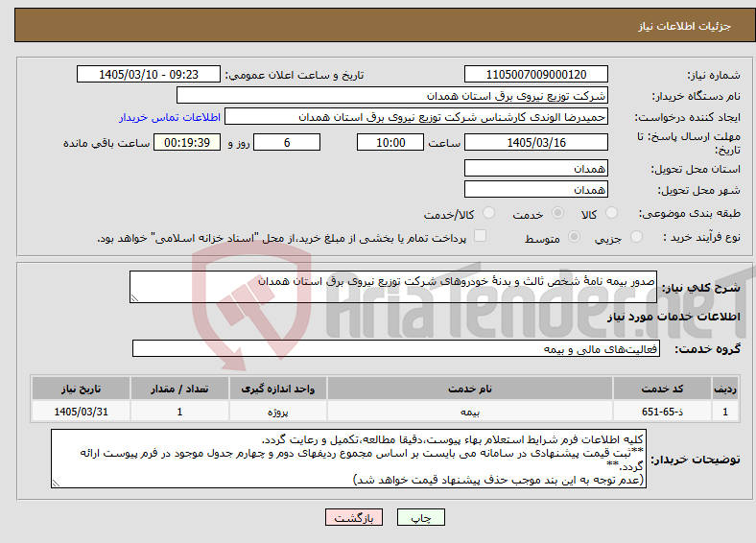
Task: Click the service group field فعالیت‌های مالی و بیمه
Action: [x=396, y=348]
